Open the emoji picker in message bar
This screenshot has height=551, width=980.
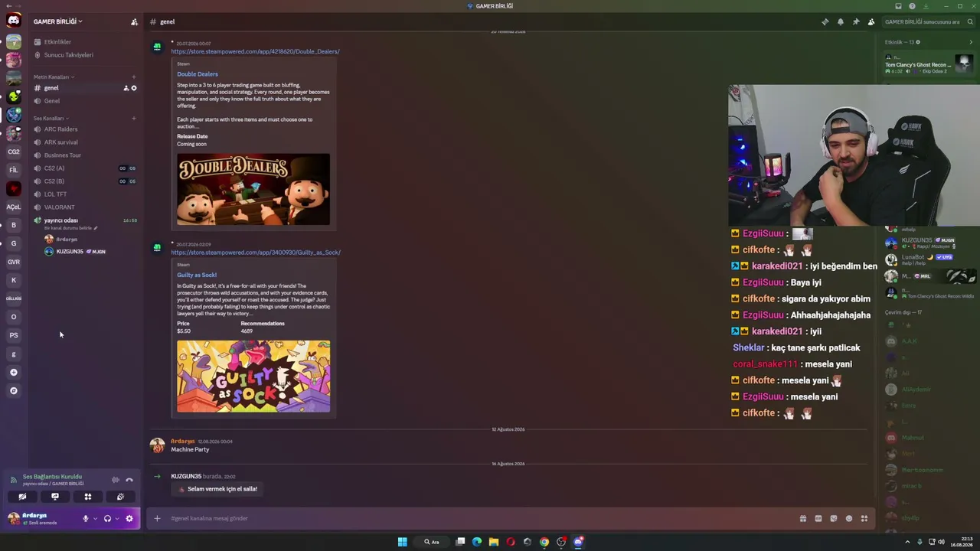848,518
